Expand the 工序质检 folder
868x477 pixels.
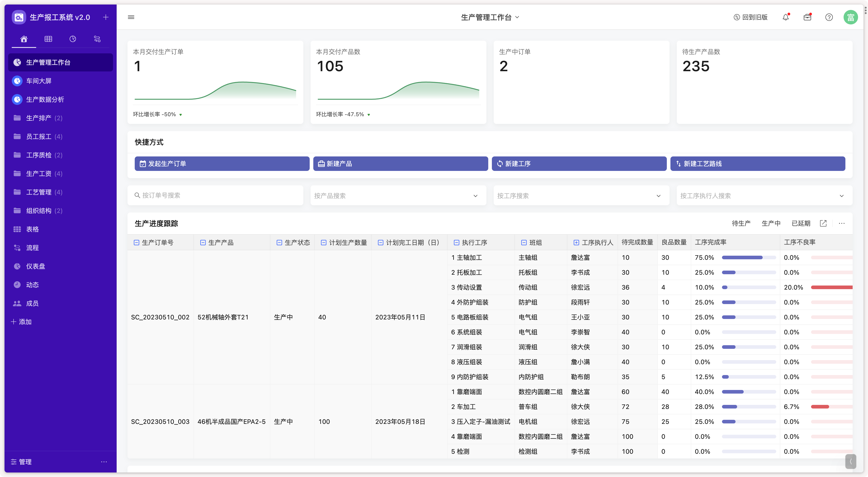point(60,155)
